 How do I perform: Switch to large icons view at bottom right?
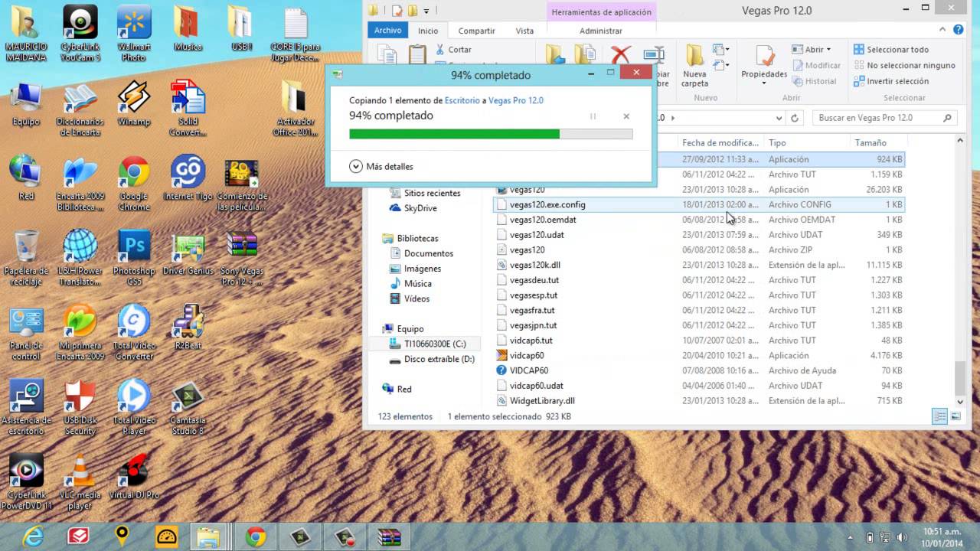point(955,416)
